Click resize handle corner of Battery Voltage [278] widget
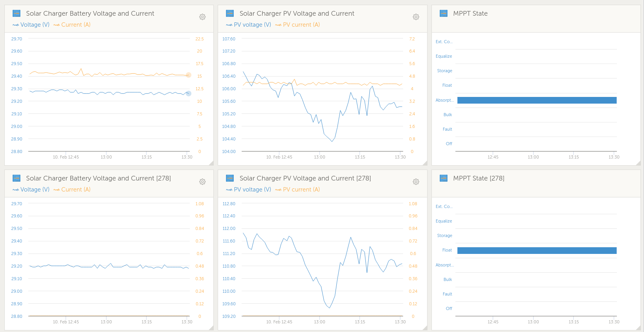This screenshot has width=644, height=332. (x=211, y=328)
